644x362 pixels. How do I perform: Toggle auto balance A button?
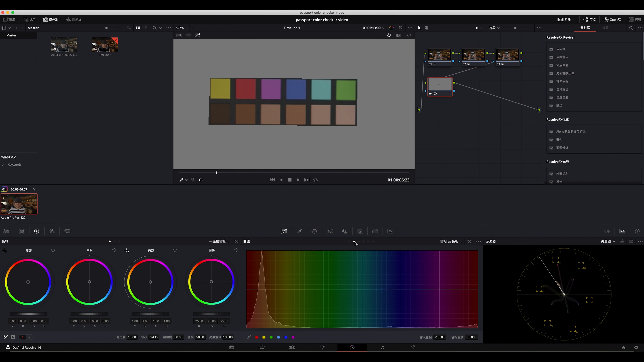pos(13,337)
